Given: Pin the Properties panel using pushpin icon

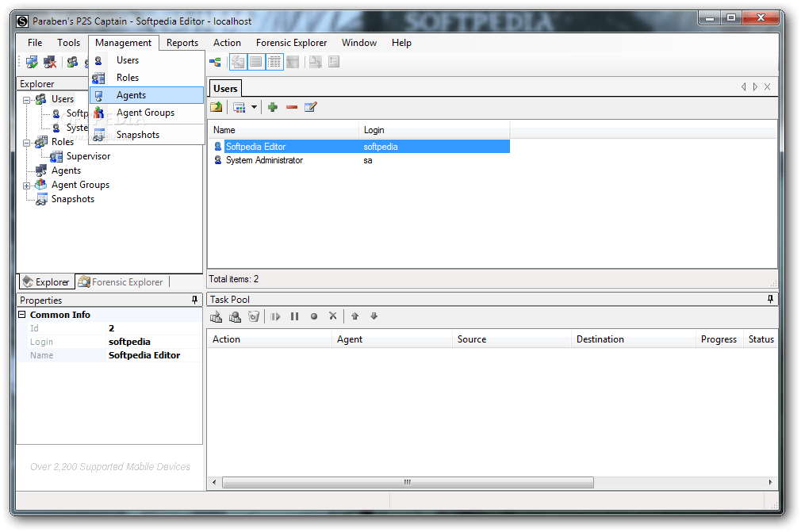Looking at the screenshot, I should coord(194,300).
